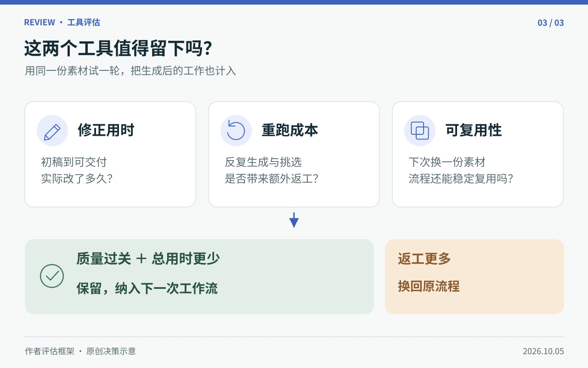This screenshot has height=368, width=588.
Task: Select the subtitle starting with "用同一份素材试一轮"
Action: coord(130,71)
